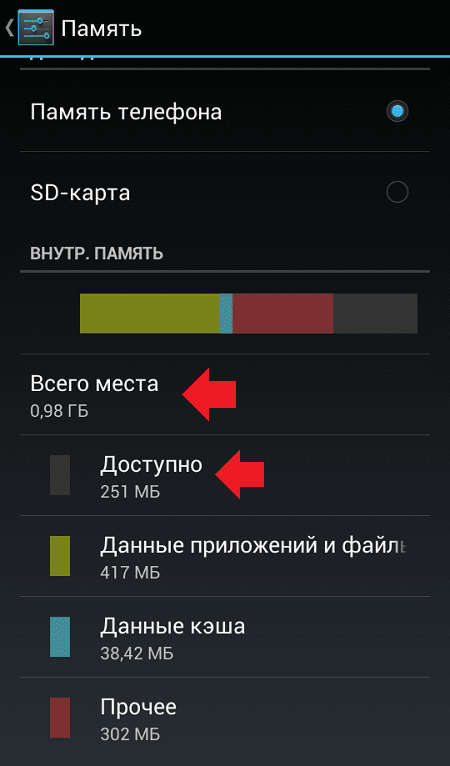Select the SD-карта radio button
Viewport: 450px width, 766px height.
pos(397,192)
